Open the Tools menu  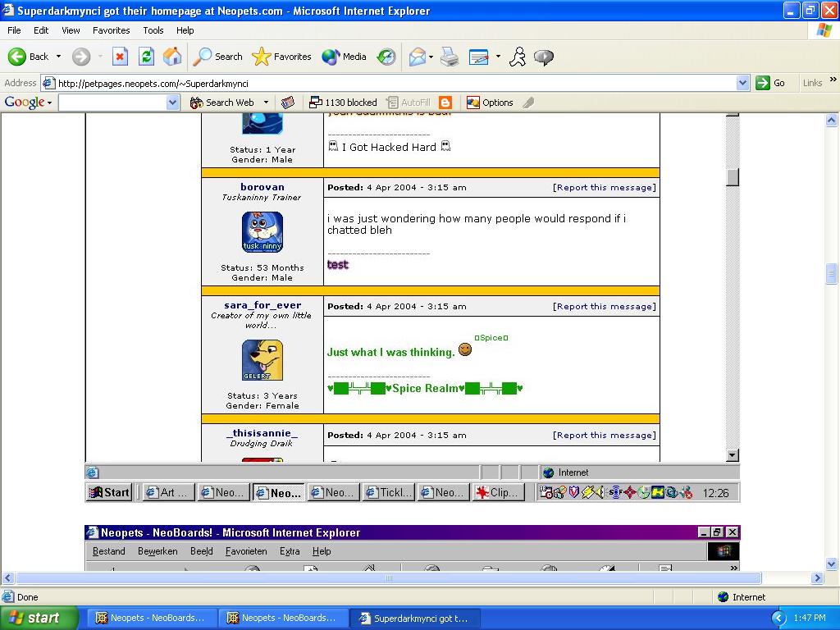(x=153, y=30)
